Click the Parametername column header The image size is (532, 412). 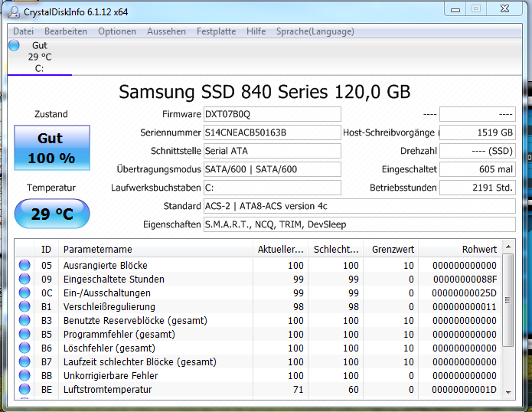[x=155, y=250]
